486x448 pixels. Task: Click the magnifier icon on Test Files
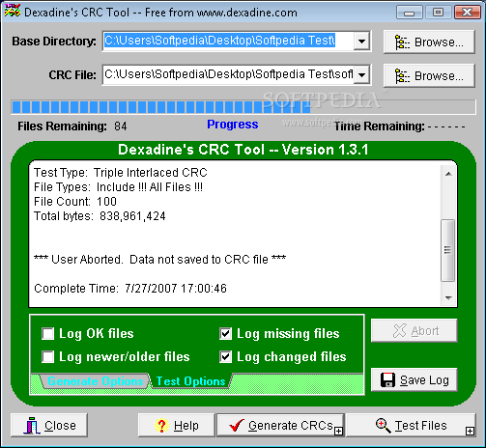click(383, 425)
